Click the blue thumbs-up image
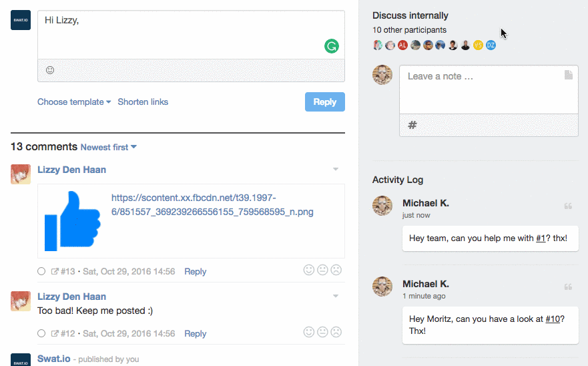 click(x=72, y=221)
